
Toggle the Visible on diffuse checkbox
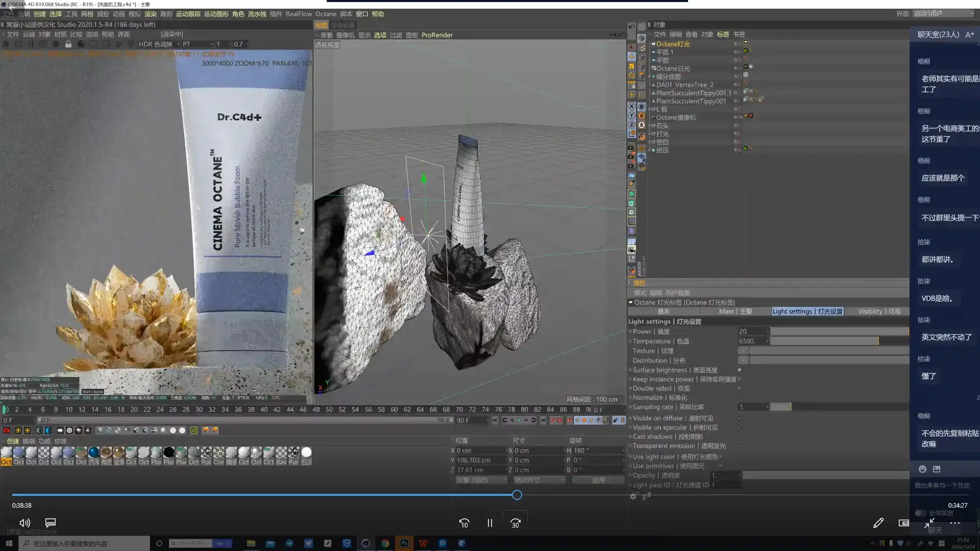coord(739,418)
